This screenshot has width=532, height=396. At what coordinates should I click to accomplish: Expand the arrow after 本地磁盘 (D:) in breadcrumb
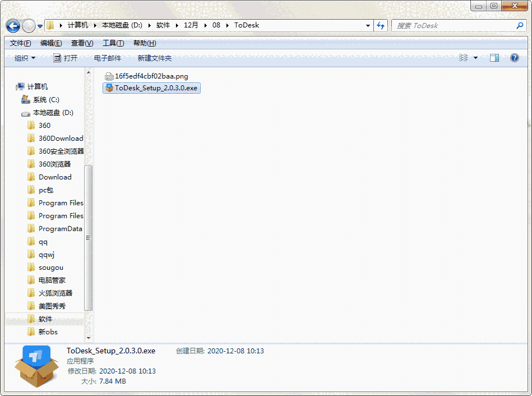pyautogui.click(x=149, y=25)
